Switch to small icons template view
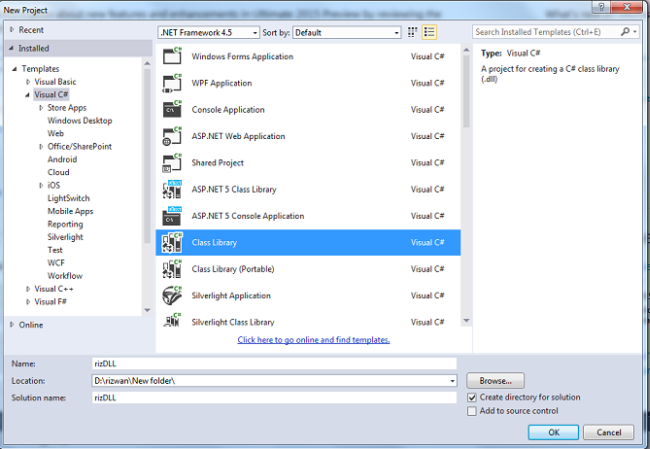This screenshot has height=449, width=650. point(412,32)
